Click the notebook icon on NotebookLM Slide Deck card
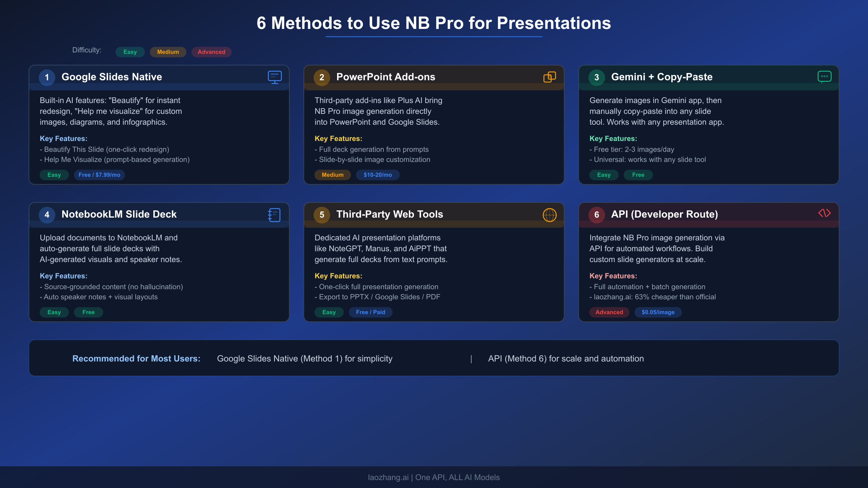This screenshot has width=868, height=488. coord(274,215)
